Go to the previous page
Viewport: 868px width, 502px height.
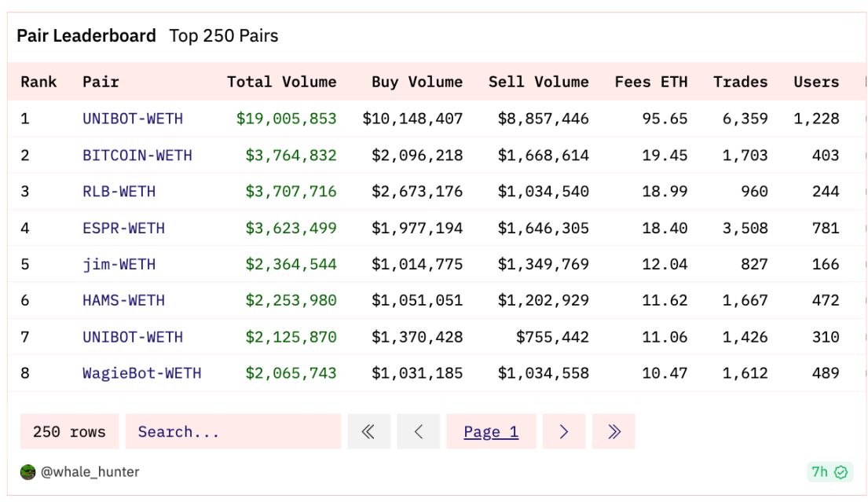click(x=418, y=431)
